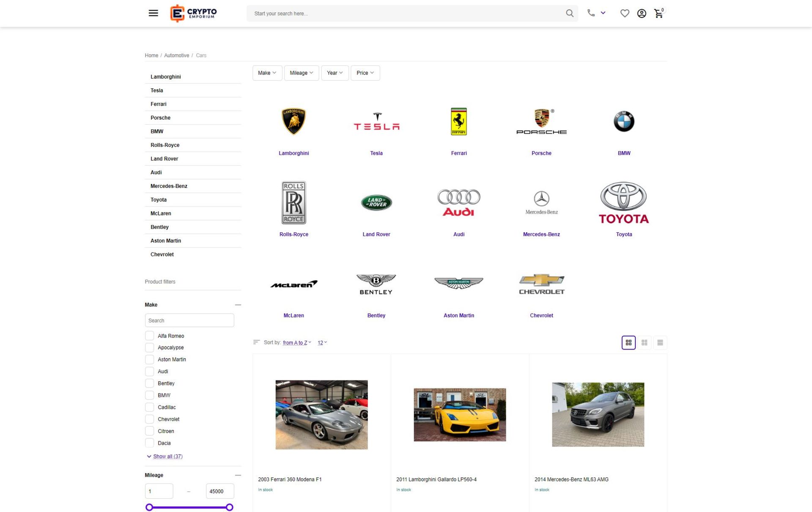
Task: Open 2014 Mercedes-Benz ML63 AMG listing title
Action: pyautogui.click(x=571, y=479)
